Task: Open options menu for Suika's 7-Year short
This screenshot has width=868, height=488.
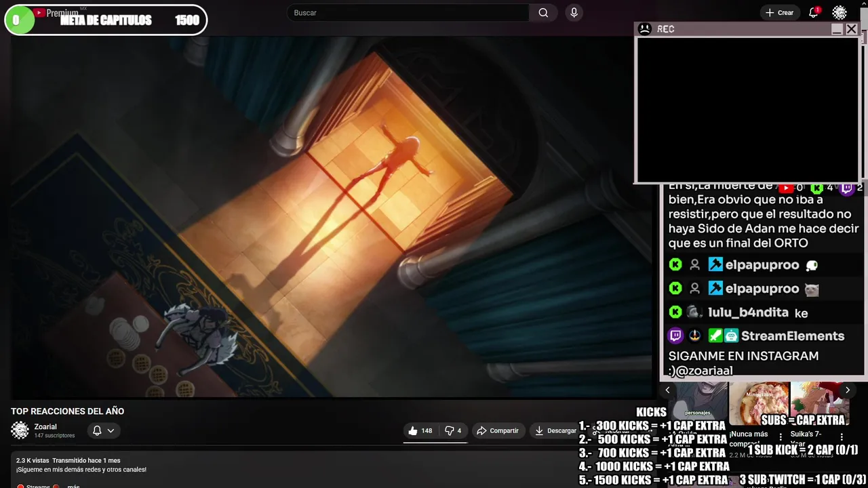Action: pos(842,437)
